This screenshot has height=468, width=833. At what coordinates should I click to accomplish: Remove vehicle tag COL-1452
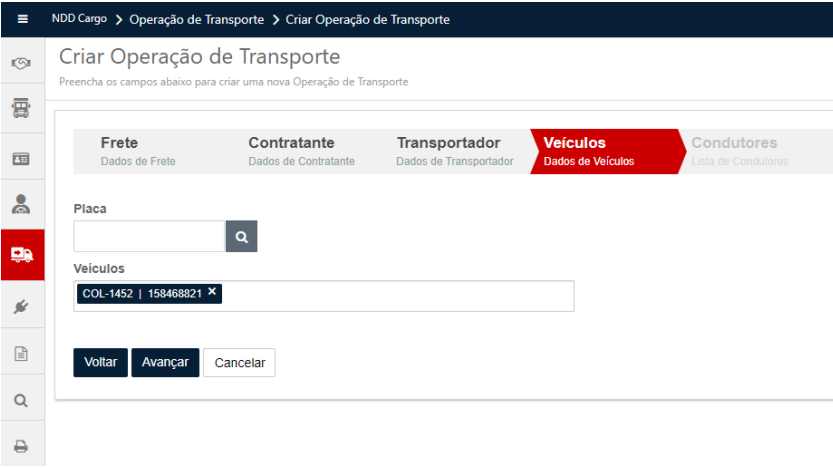[212, 292]
